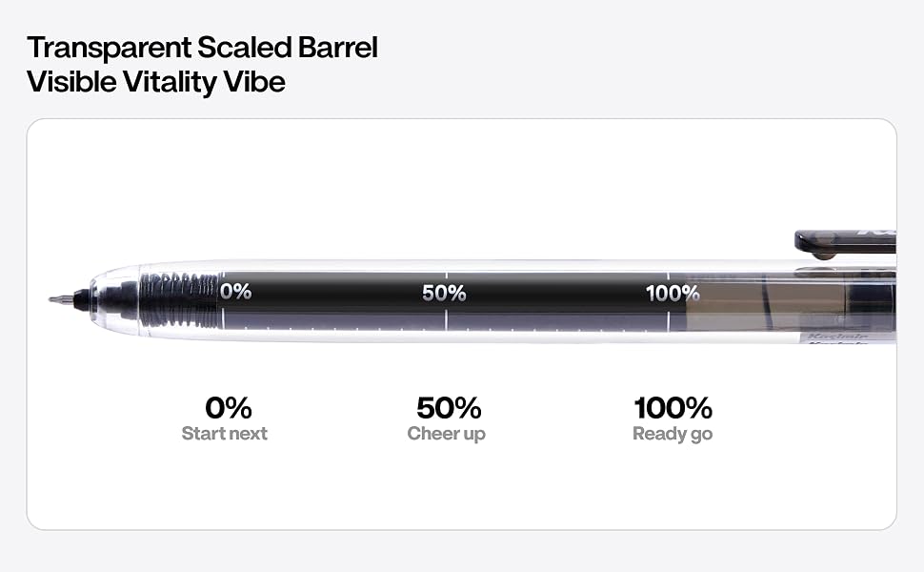Click the "Transparent Scaled Barrel" heading line
The height and width of the screenshot is (572, 924).
202,47
